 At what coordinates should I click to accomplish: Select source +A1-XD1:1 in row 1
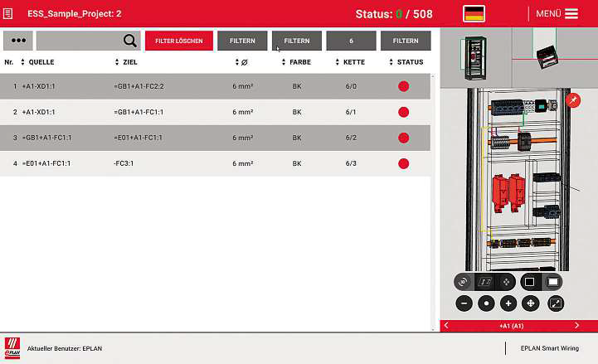pyautogui.click(x=38, y=86)
